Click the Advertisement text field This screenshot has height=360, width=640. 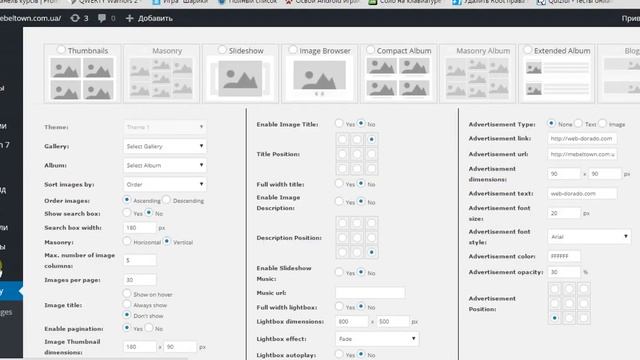click(582, 193)
